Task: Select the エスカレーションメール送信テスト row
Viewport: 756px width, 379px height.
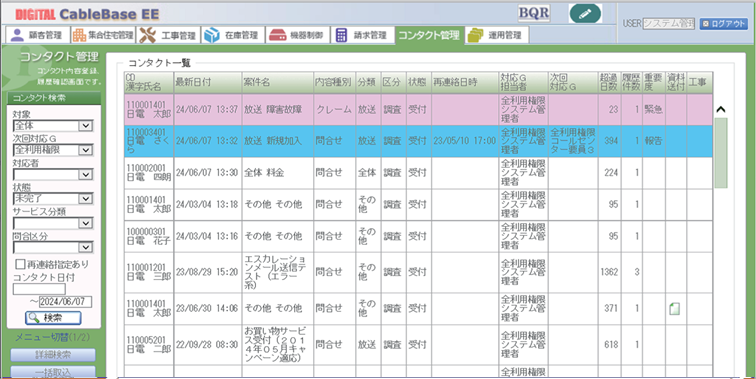Action: click(418, 272)
